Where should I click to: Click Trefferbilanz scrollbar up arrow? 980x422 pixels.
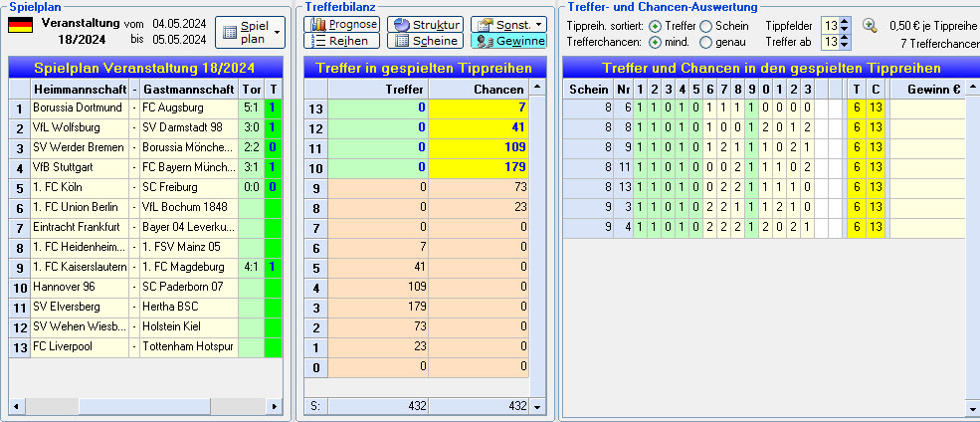pyautogui.click(x=537, y=87)
